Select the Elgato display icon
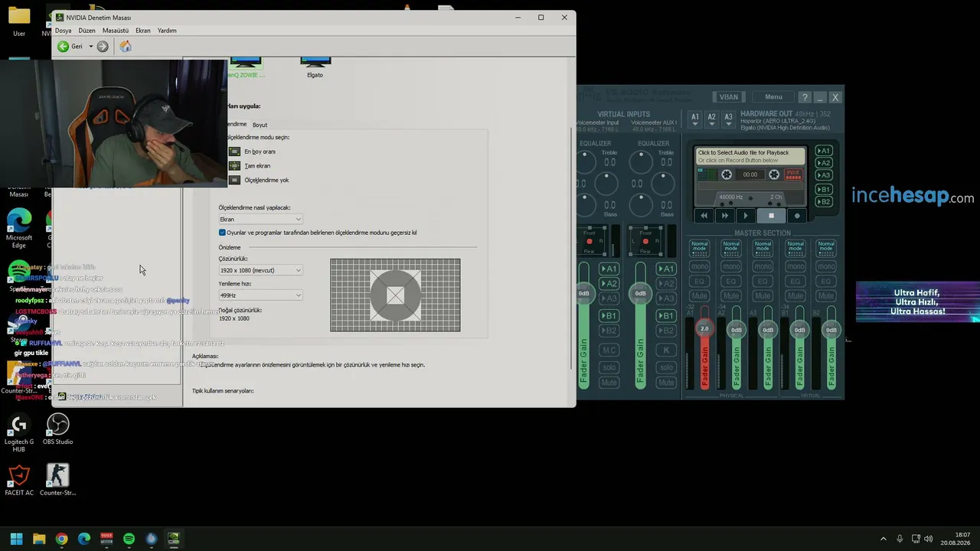 315,67
